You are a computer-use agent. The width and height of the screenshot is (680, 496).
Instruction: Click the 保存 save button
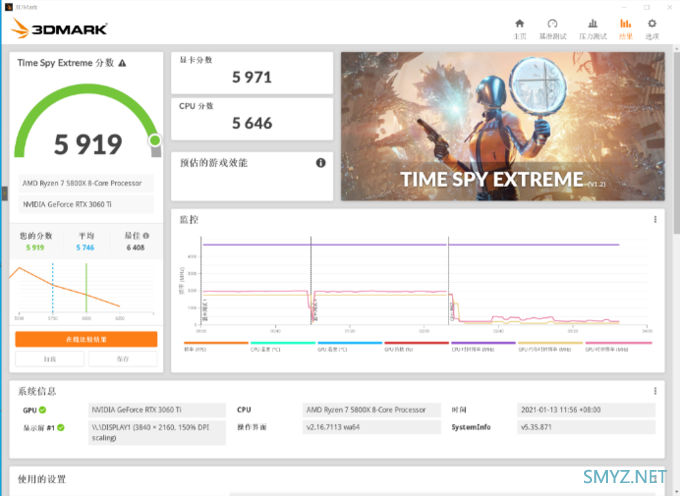point(123,359)
